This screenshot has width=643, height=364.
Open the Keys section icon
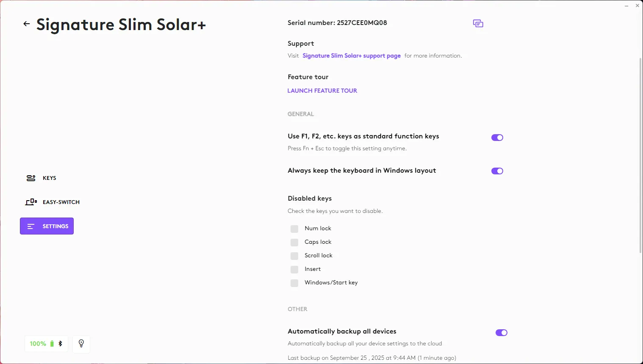pos(31,178)
